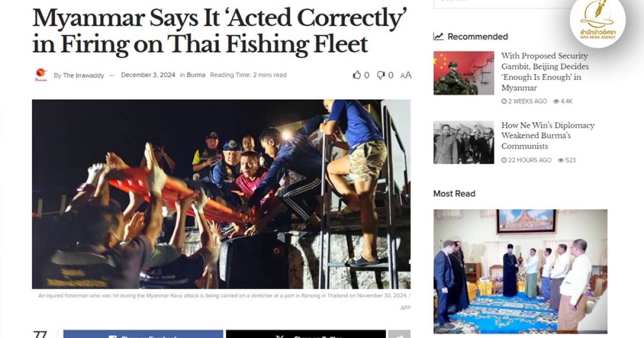The height and width of the screenshot is (338, 644).
Task: Click the font size aA icon
Action: click(x=406, y=75)
